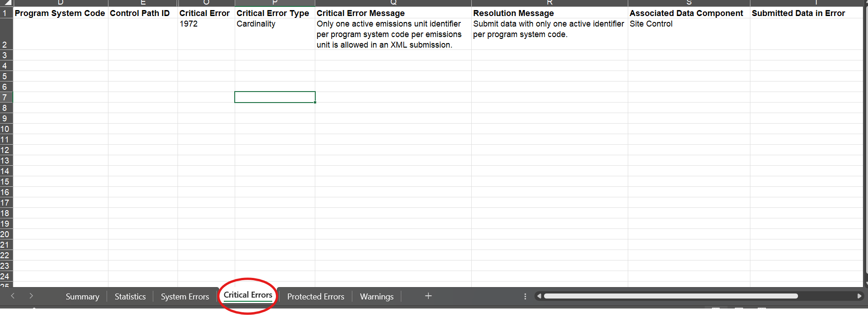Select row 20 header
This screenshot has width=868, height=315.
(6, 234)
